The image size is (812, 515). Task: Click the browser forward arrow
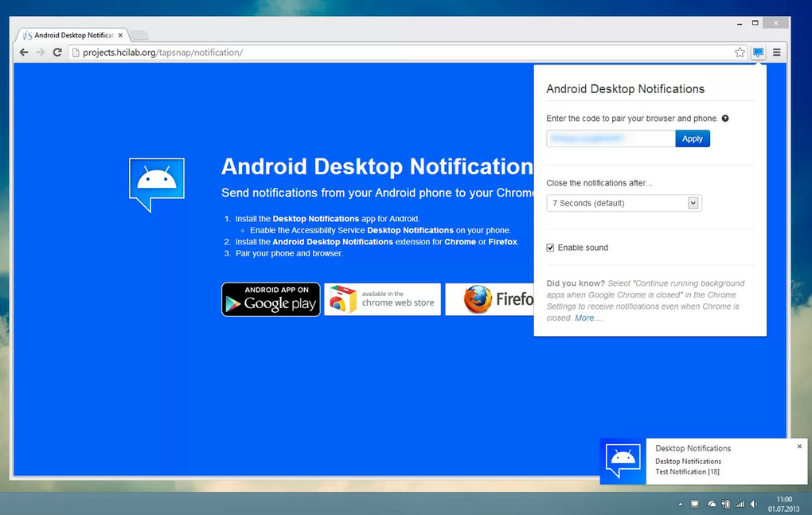41,53
